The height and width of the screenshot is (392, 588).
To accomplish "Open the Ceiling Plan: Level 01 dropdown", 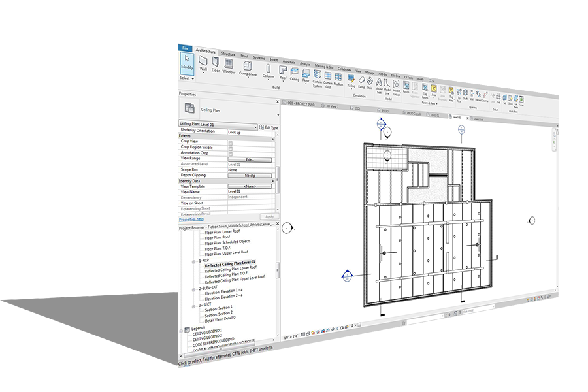I will (x=218, y=125).
